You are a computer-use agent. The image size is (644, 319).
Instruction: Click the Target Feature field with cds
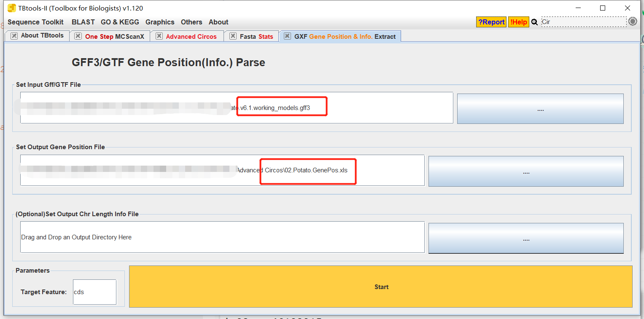click(94, 292)
